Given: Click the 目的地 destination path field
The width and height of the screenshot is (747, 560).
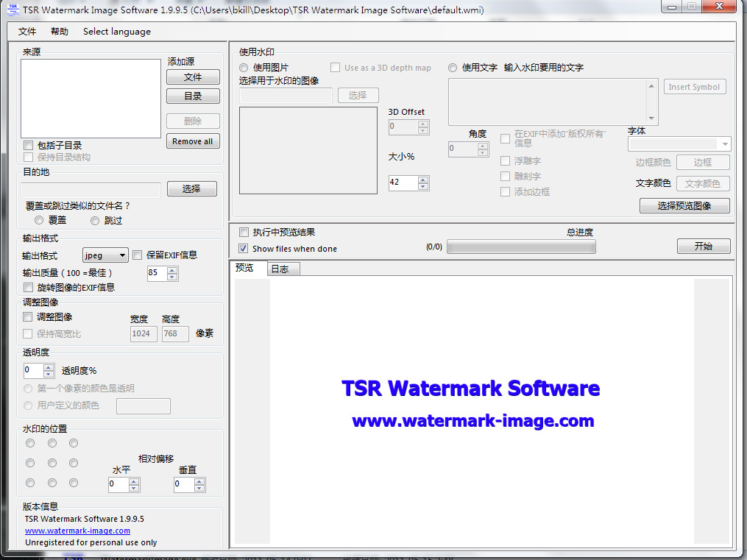Looking at the screenshot, I should click(x=91, y=190).
